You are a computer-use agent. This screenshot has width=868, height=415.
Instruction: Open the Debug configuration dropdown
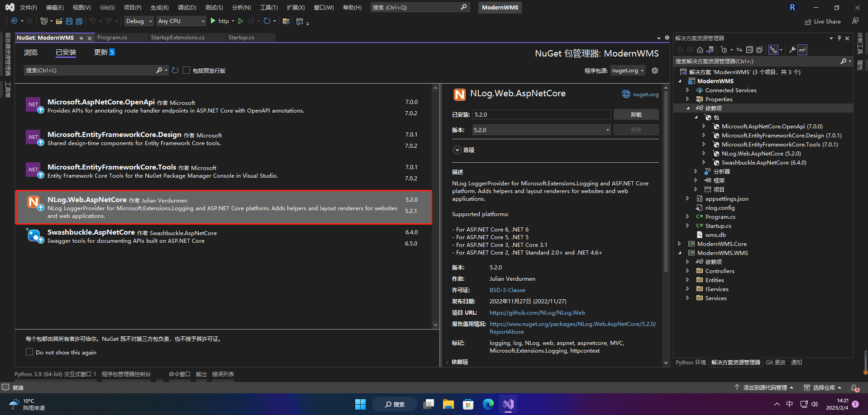(139, 21)
